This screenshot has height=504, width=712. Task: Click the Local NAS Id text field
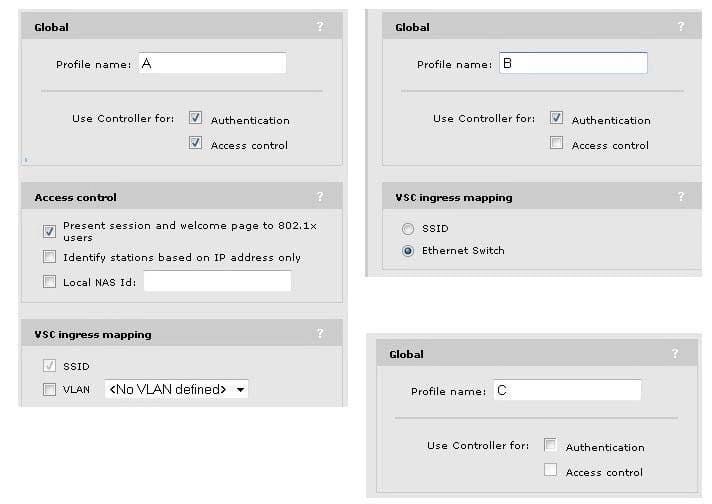[217, 282]
